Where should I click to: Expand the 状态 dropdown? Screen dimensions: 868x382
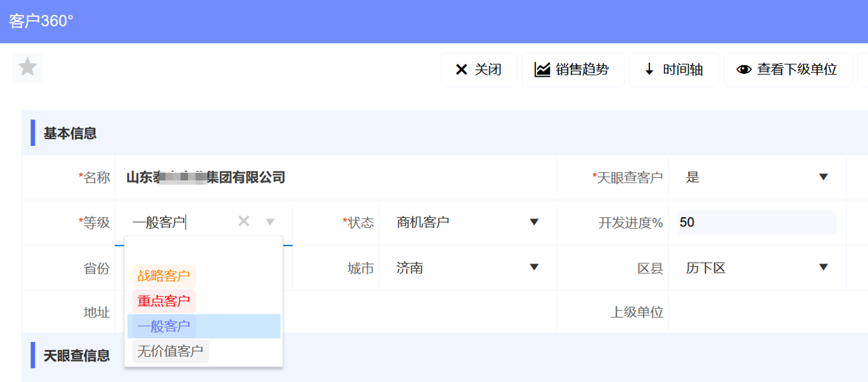click(534, 222)
